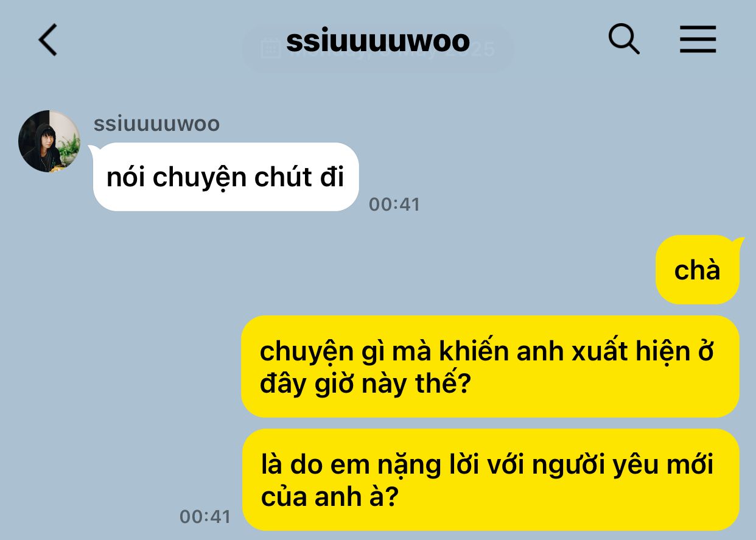The image size is (756, 540).
Task: Tap the 00:41 timestamp beside the received message
Action: [x=394, y=205]
